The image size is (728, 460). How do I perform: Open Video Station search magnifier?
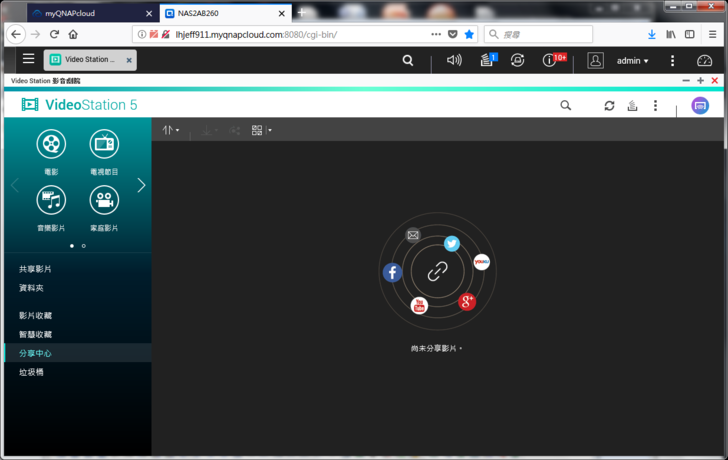[565, 105]
